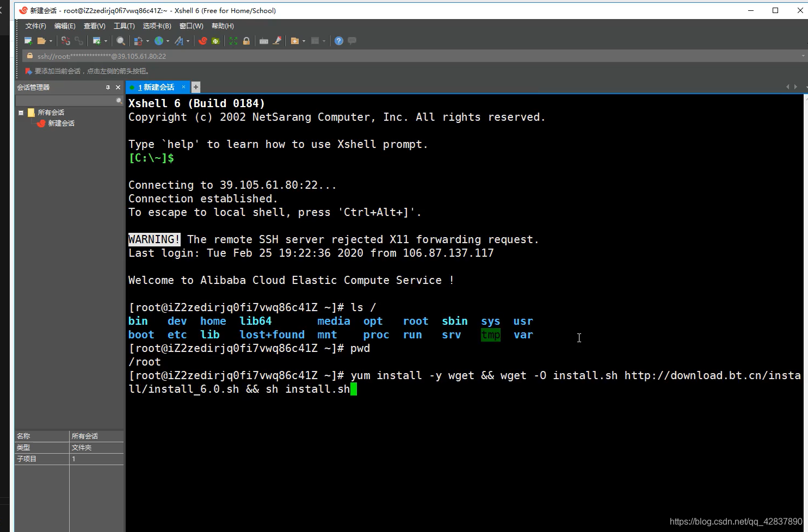Open the dropdown arrow beside the open-folder icon

pos(51,41)
